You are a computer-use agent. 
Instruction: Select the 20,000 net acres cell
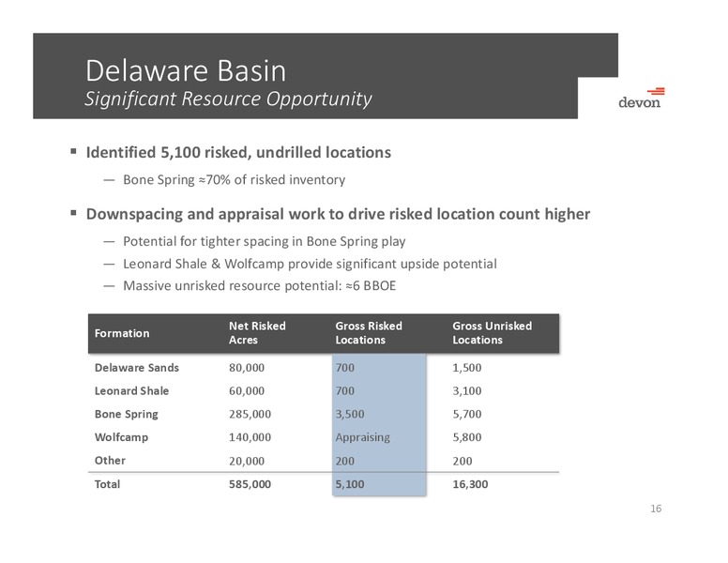(247, 462)
